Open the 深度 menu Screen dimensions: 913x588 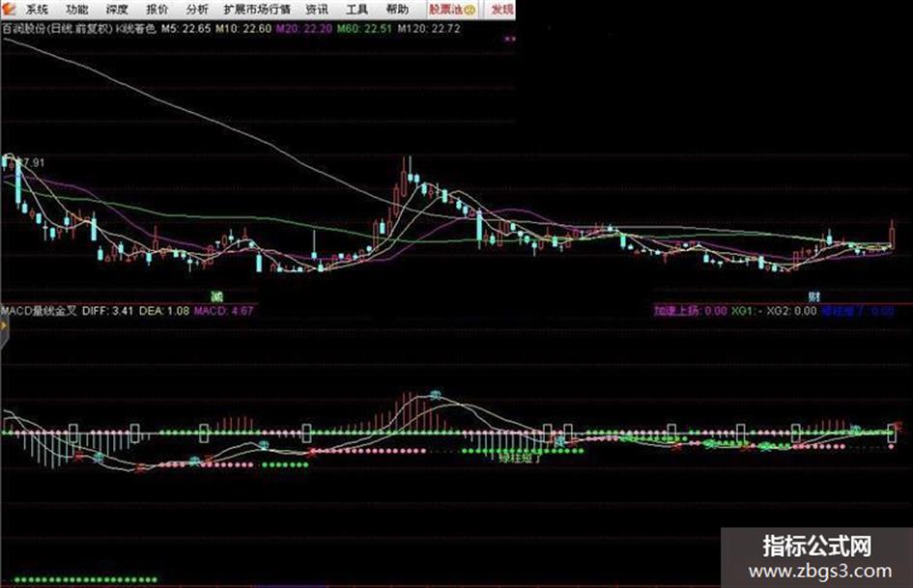117,10
